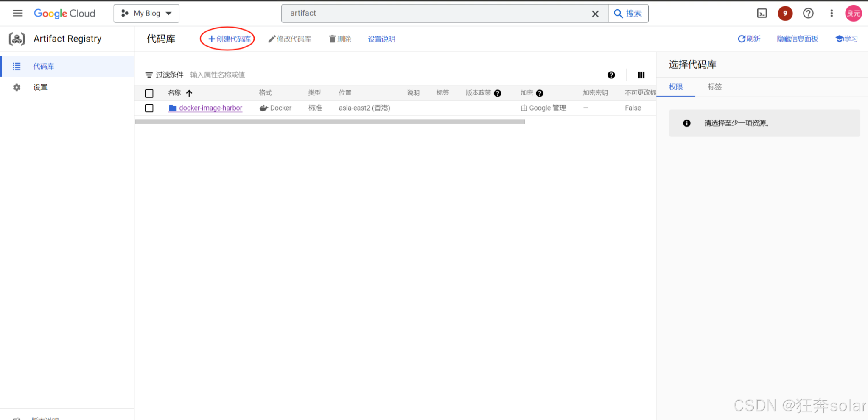868x420 pixels.
Task: Open the docker-image-harbor repository link
Action: pos(210,108)
